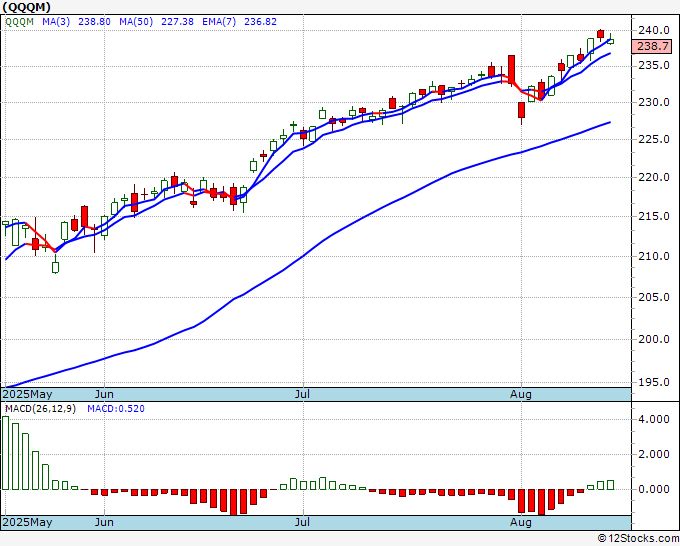
Task: Click the 225.0 price axis label
Action: pyautogui.click(x=654, y=140)
